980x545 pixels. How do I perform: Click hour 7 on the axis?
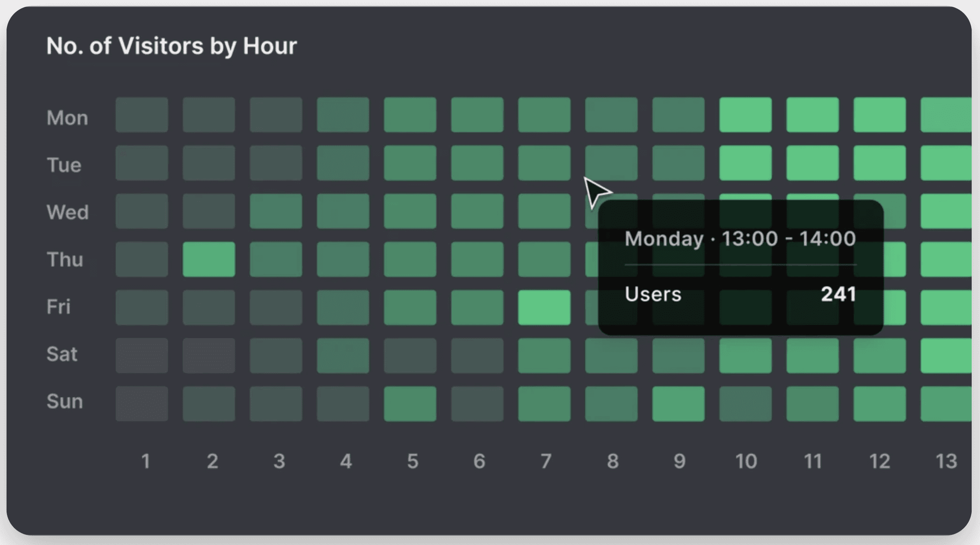(546, 461)
